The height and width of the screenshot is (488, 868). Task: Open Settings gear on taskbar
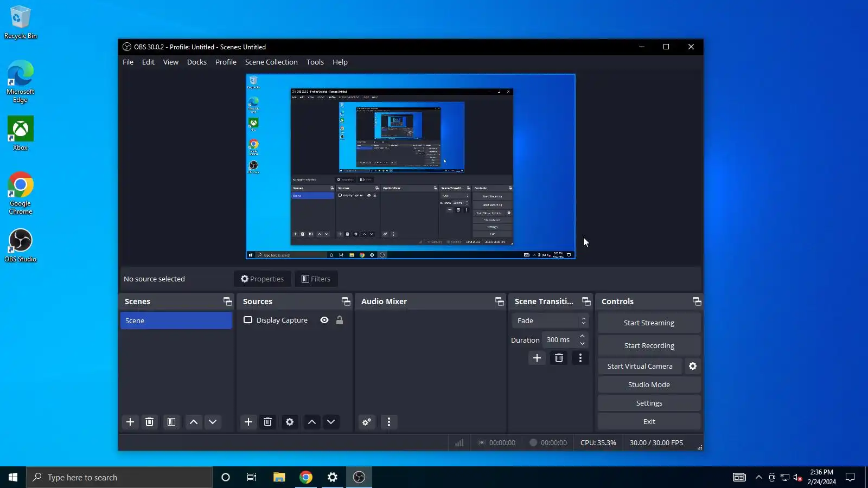pyautogui.click(x=333, y=477)
